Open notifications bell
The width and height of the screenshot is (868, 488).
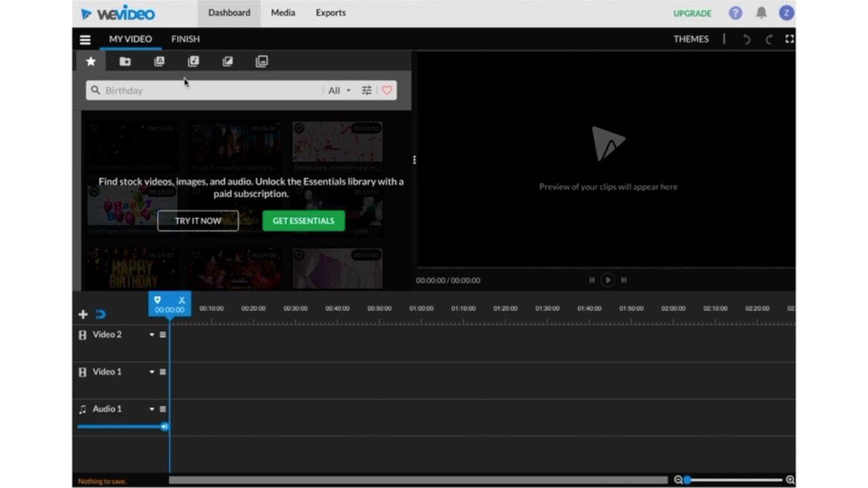762,13
